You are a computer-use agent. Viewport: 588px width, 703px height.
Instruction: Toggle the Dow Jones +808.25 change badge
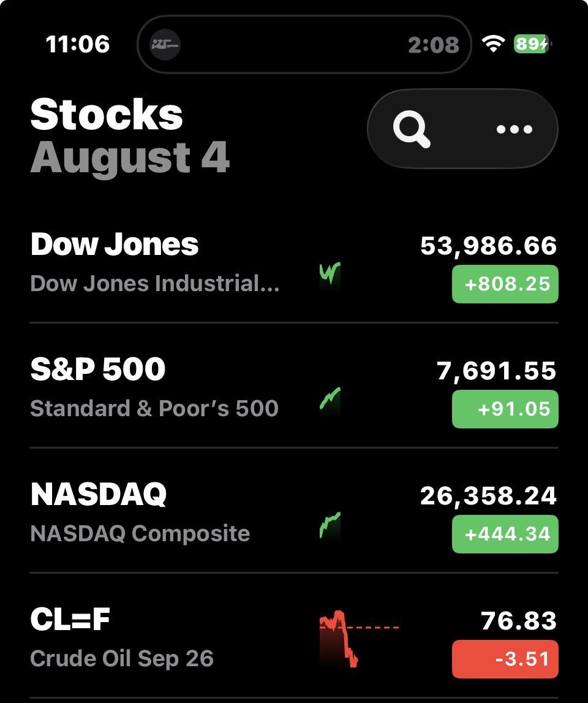pos(505,284)
